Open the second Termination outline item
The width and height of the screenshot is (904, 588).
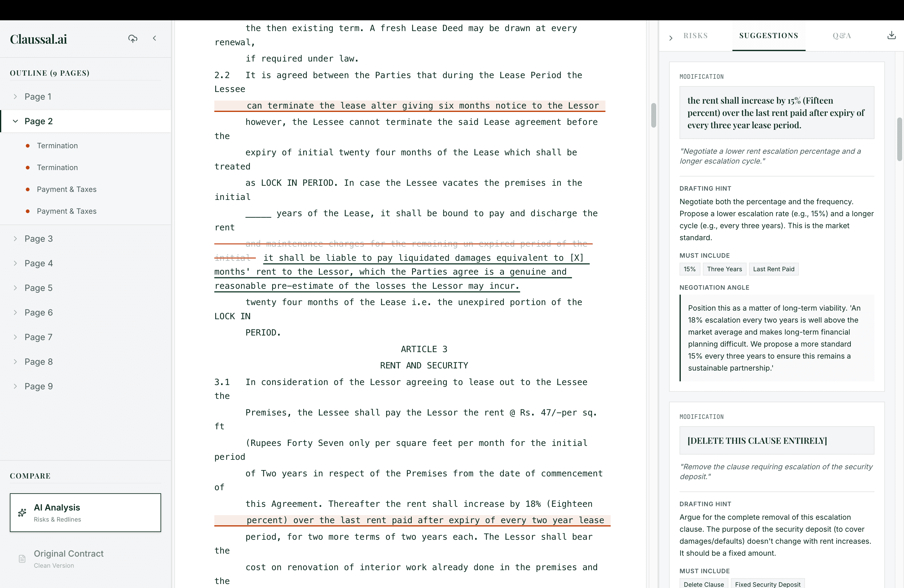[57, 168]
